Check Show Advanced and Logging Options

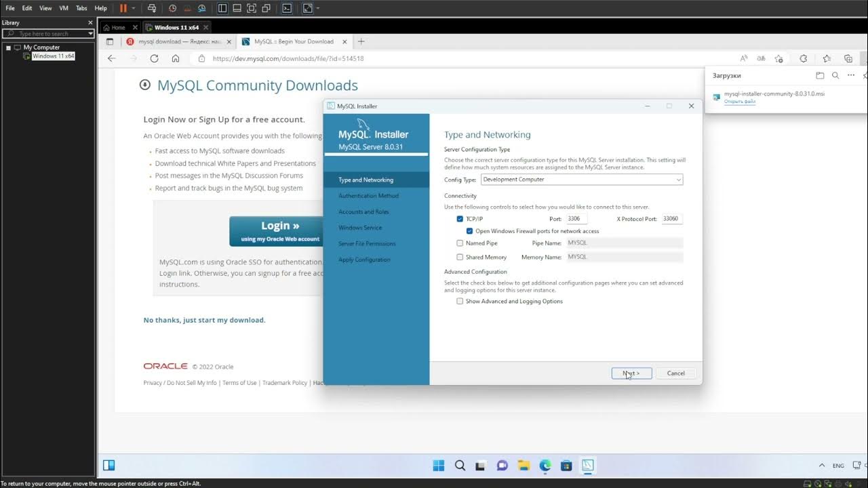460,301
